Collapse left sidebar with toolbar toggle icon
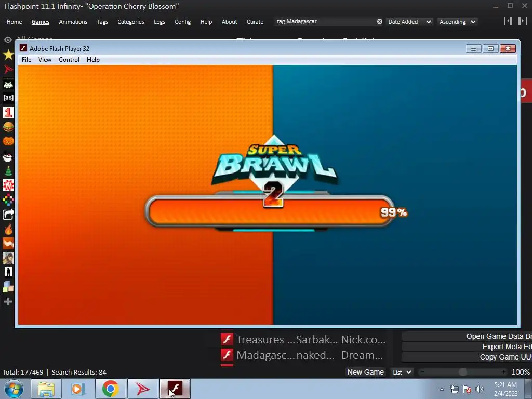This screenshot has width=532, height=399. click(x=508, y=21)
